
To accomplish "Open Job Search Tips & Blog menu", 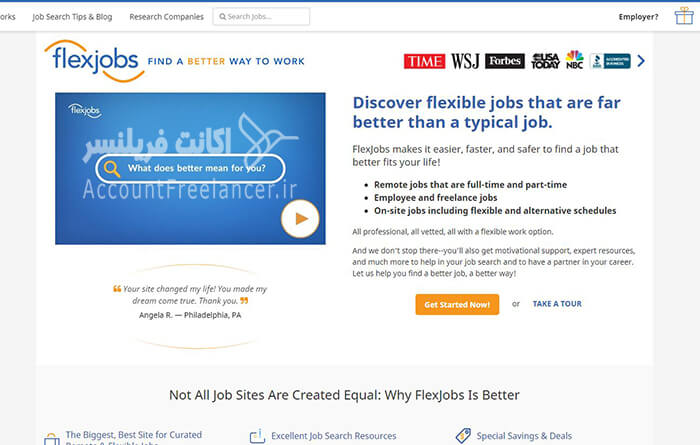I will 72,17.
